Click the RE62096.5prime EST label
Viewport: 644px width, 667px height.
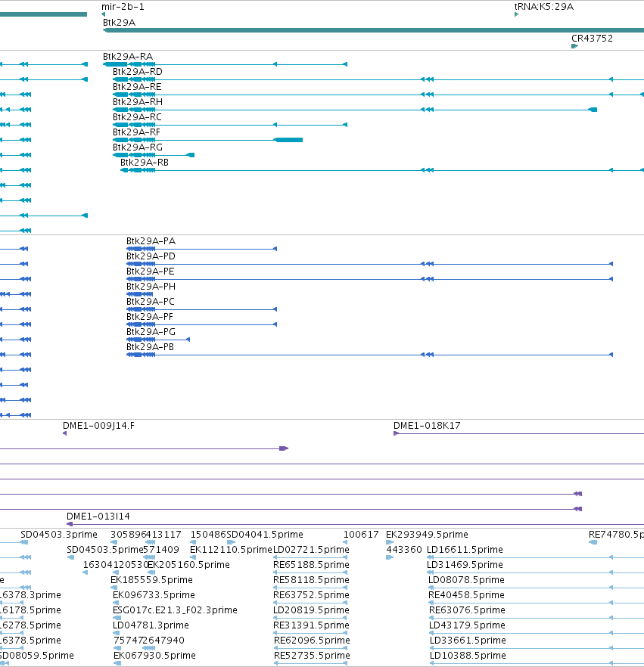click(312, 641)
